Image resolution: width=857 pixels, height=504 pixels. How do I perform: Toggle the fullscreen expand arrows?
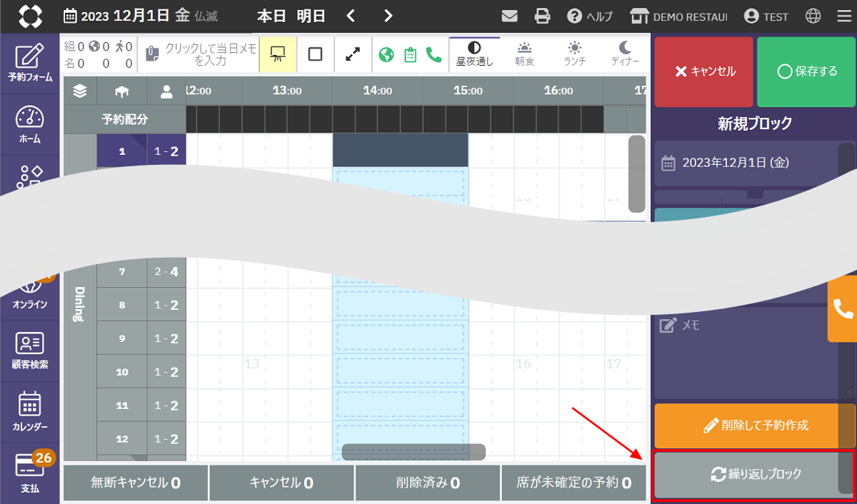[x=353, y=54]
